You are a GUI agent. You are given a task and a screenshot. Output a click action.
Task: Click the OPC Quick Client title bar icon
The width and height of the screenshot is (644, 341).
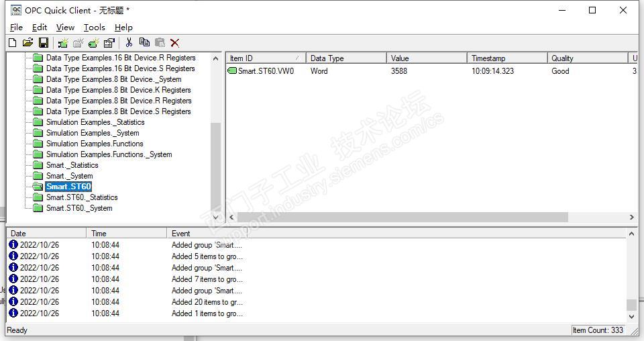[15, 10]
